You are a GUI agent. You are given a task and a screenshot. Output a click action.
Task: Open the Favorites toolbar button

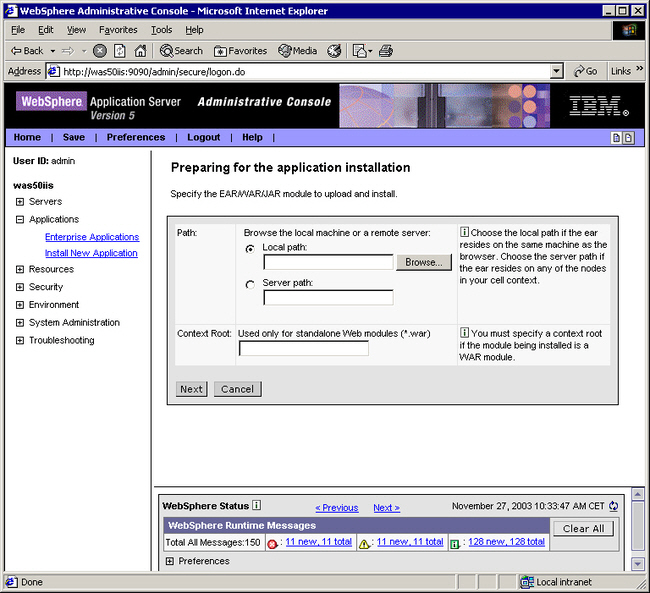point(240,51)
